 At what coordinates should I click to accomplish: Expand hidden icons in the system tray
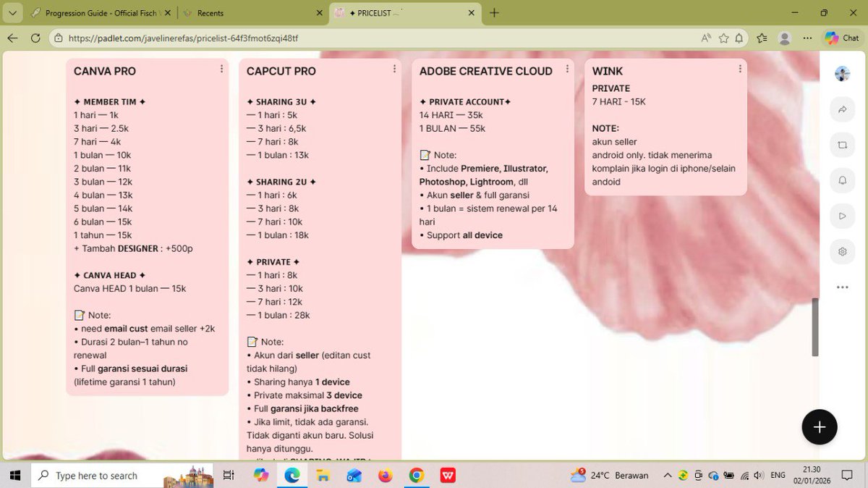click(x=668, y=475)
